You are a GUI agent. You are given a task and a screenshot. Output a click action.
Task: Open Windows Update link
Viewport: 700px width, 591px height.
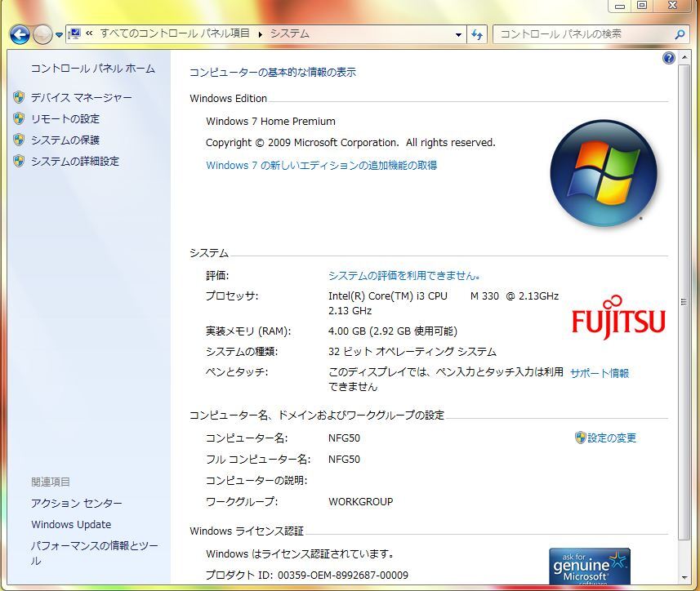click(71, 525)
